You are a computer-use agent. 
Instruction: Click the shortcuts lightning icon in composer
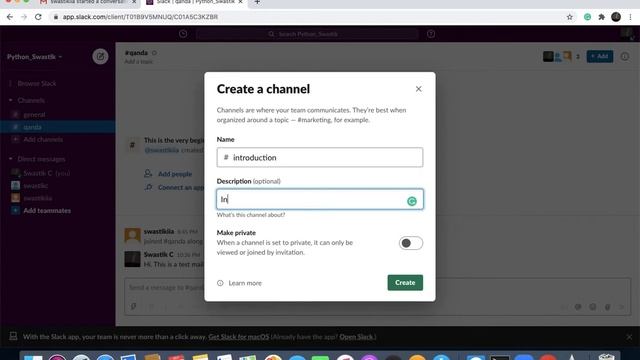133,307
